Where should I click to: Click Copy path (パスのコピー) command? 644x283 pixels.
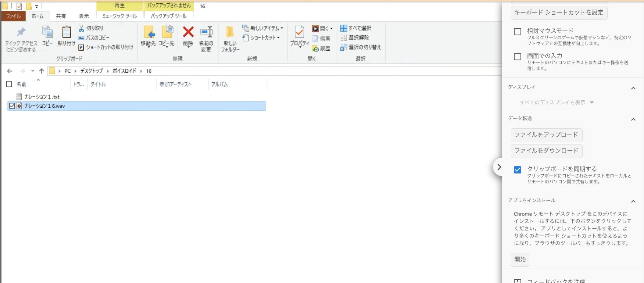click(x=94, y=37)
